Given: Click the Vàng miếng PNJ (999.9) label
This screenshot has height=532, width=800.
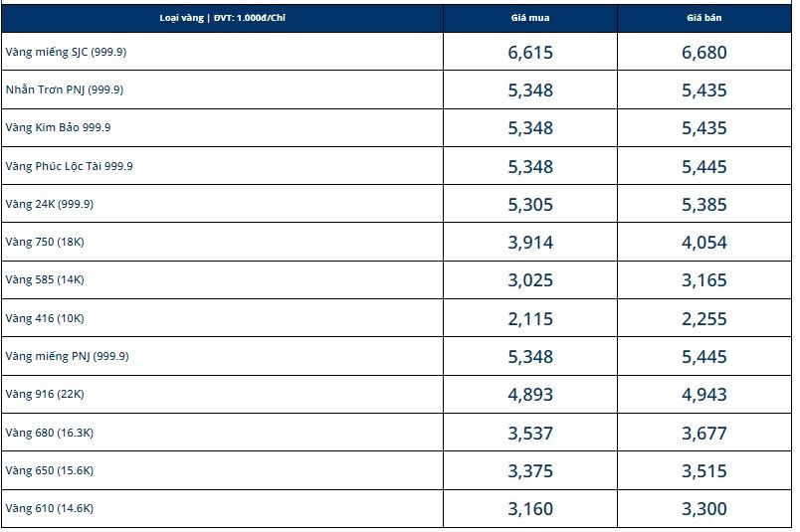Looking at the screenshot, I should [67, 356].
